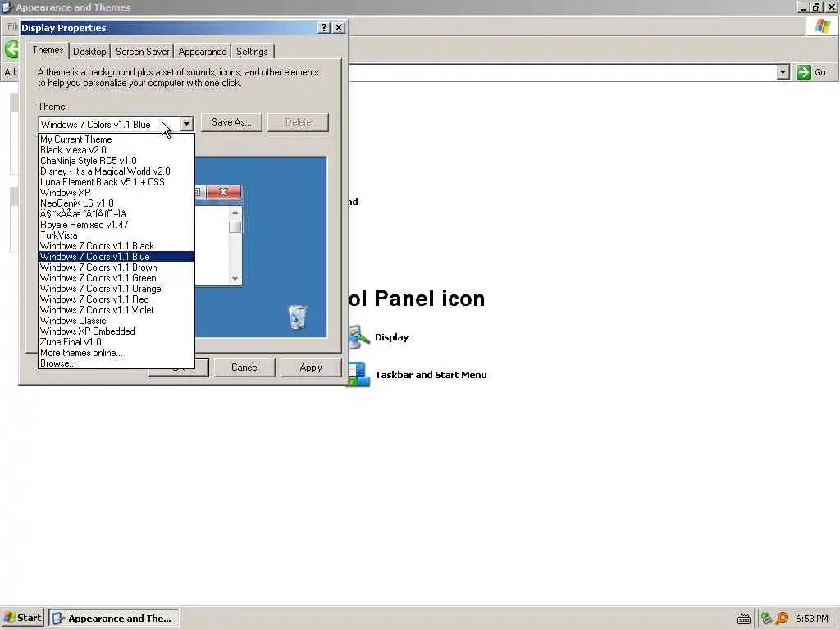This screenshot has height=630, width=840.
Task: Open the Display control panel link
Action: click(391, 337)
